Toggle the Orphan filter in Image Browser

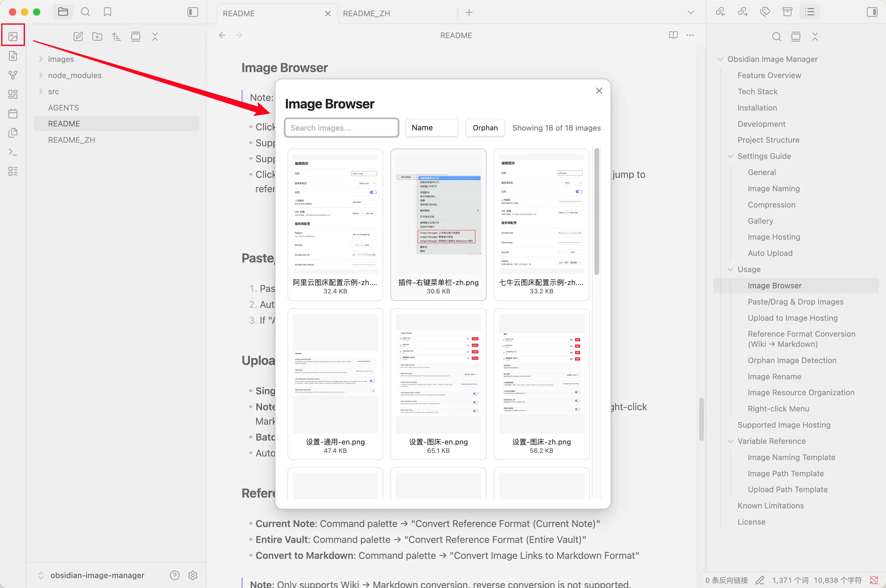click(485, 128)
